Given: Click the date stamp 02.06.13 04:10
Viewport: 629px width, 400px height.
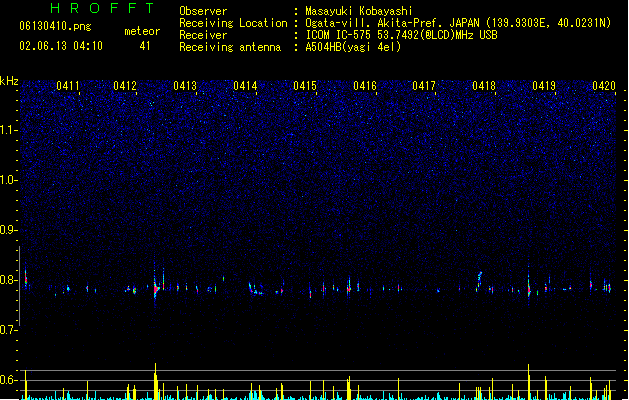Looking at the screenshot, I should click(x=61, y=46).
